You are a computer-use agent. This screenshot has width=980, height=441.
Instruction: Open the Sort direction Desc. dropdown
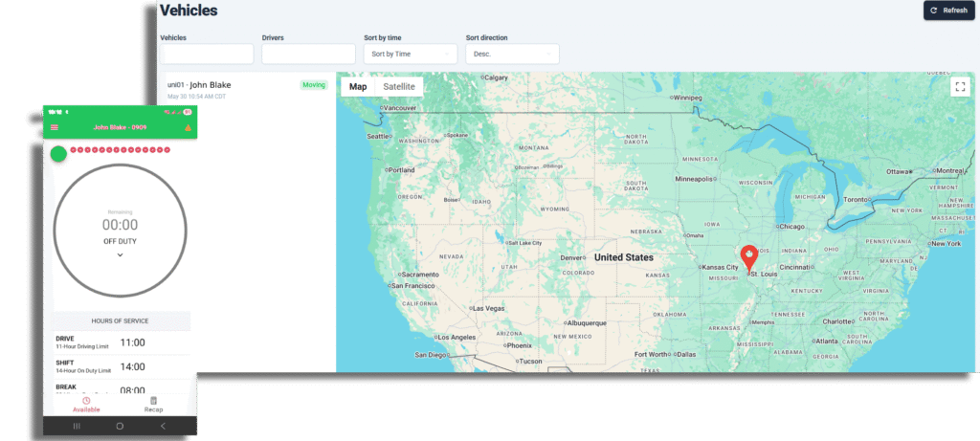512,55
